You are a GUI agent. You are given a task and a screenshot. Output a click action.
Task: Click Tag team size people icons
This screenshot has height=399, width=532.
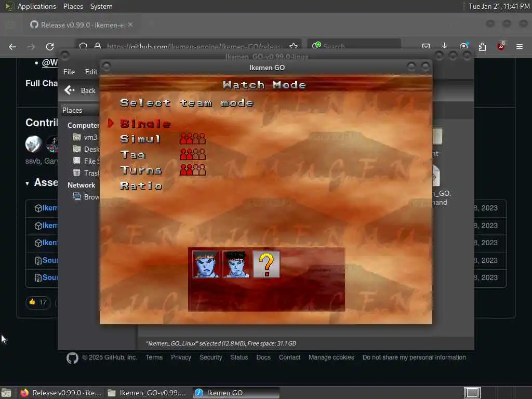(x=193, y=154)
